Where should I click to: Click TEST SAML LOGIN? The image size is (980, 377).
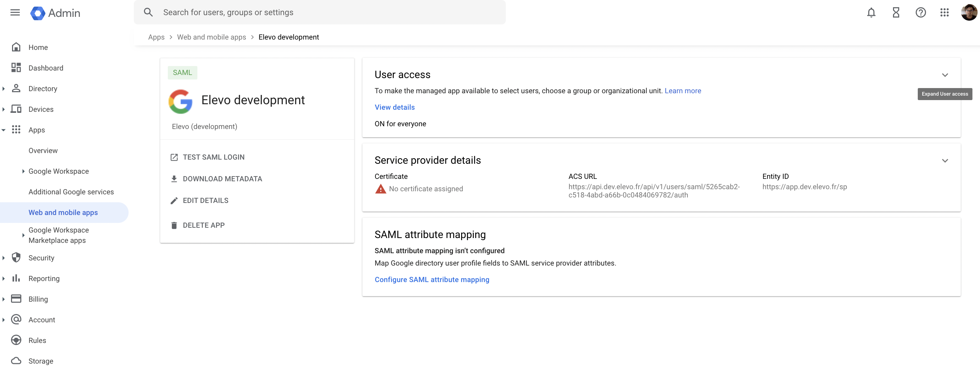coord(207,157)
